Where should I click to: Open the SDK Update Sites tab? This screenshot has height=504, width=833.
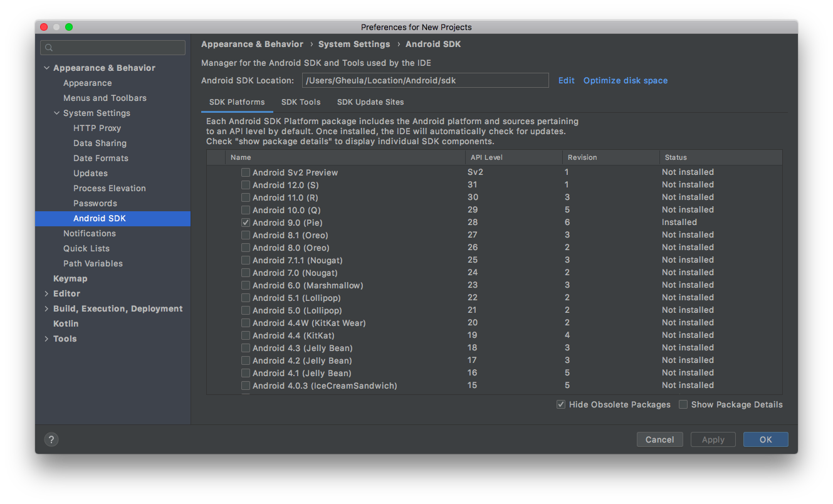(x=370, y=102)
